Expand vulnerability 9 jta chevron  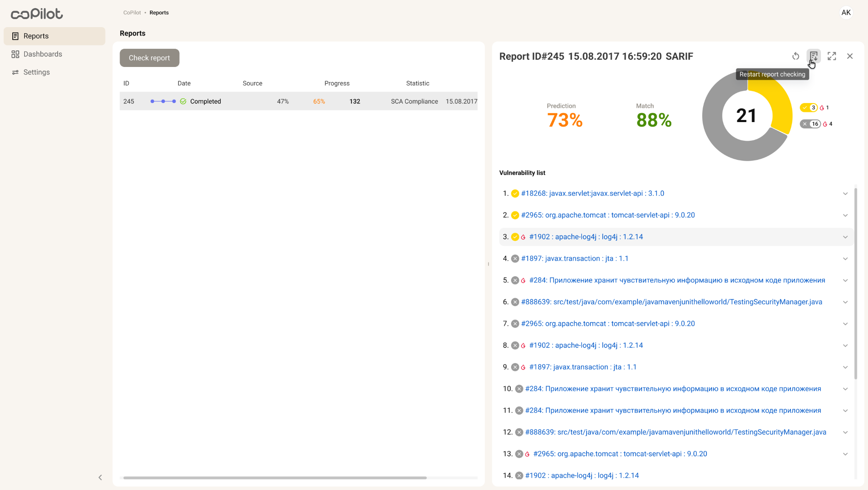pyautogui.click(x=845, y=367)
